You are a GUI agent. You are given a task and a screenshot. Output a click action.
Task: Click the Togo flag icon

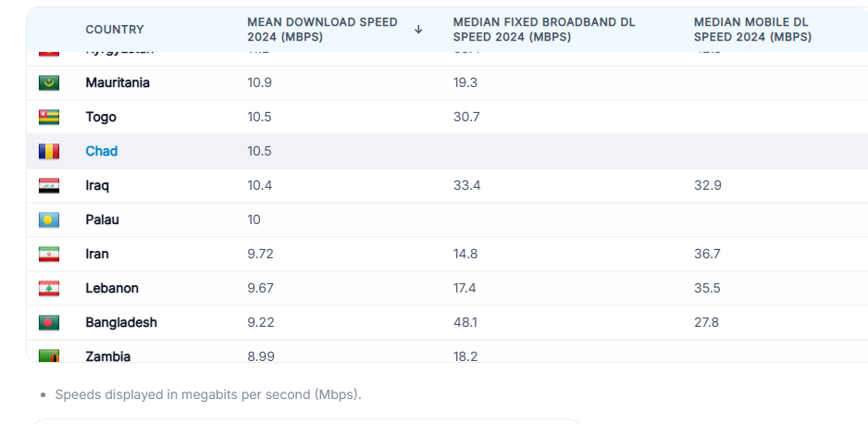[x=49, y=118]
